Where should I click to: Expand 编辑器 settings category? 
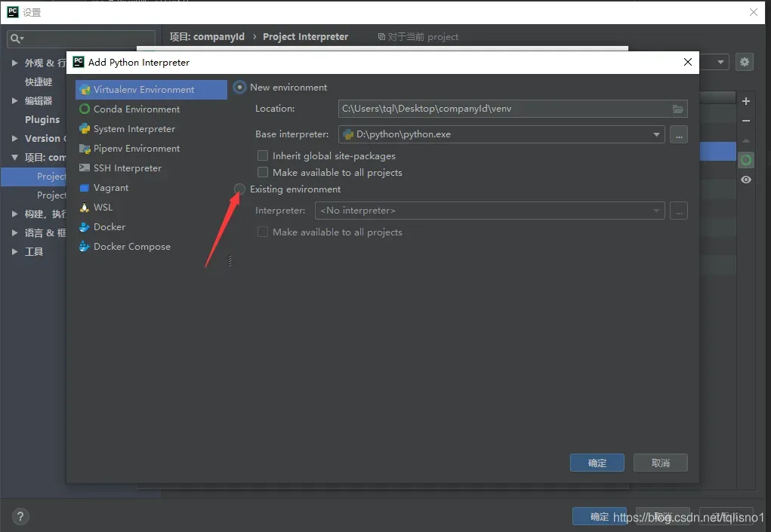point(15,100)
